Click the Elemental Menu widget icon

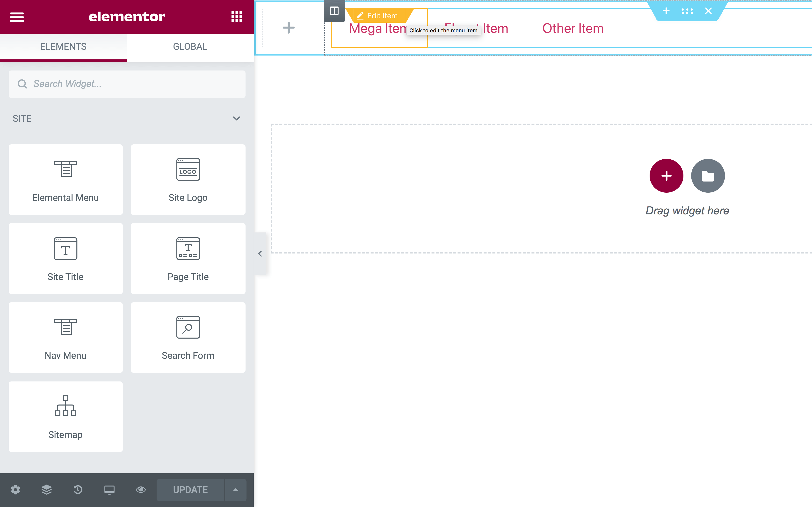coord(65,168)
